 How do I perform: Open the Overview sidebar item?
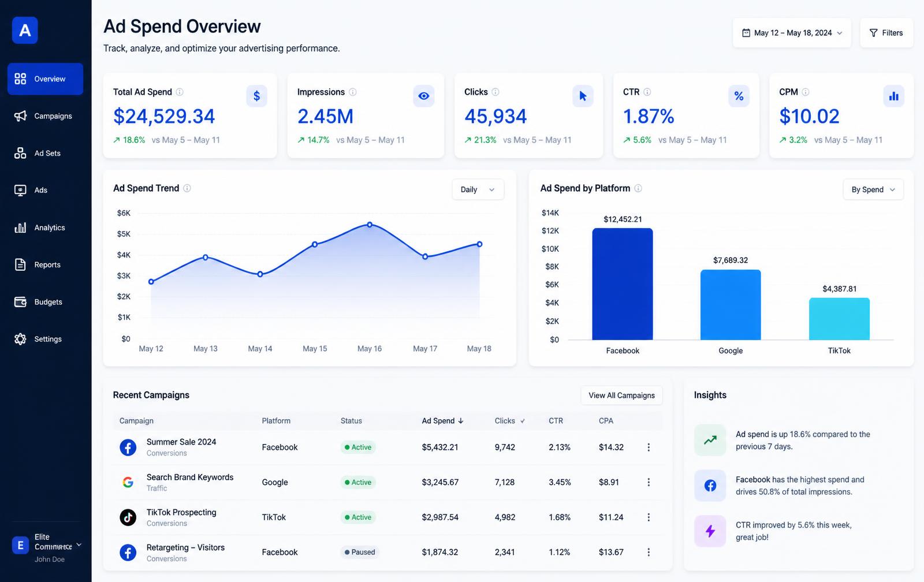click(45, 79)
